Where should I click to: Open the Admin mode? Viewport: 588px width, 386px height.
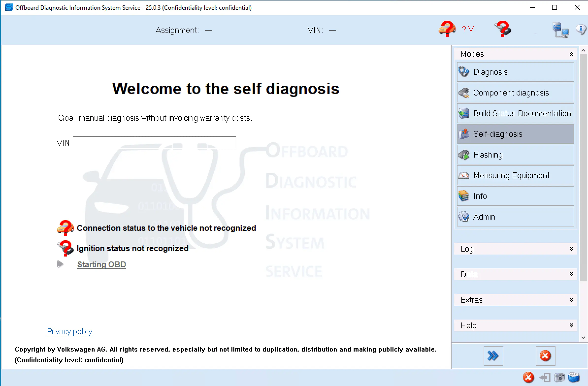pos(515,217)
